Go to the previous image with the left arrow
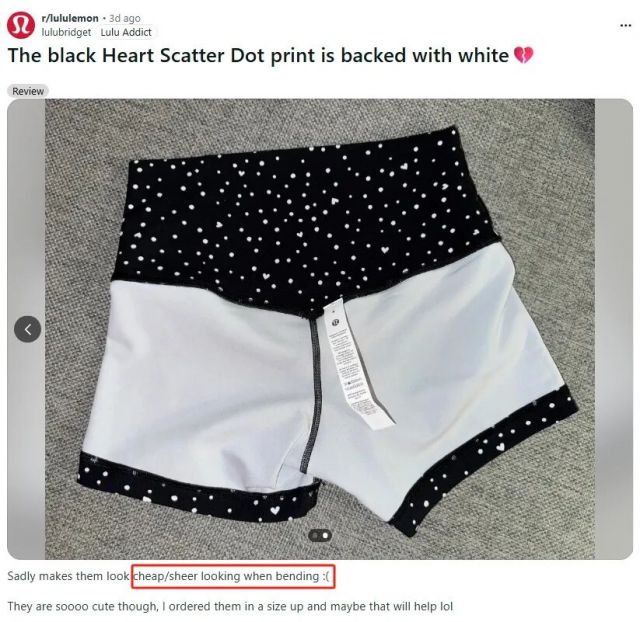Screen dimensions: 640x622 coord(27,329)
